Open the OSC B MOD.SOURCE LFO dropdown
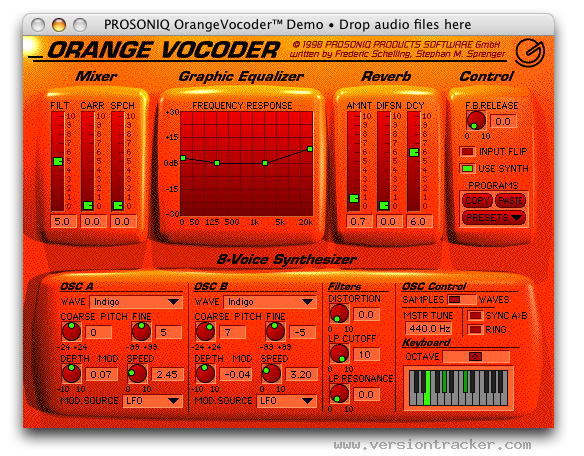This screenshot has height=456, width=584. tap(286, 401)
